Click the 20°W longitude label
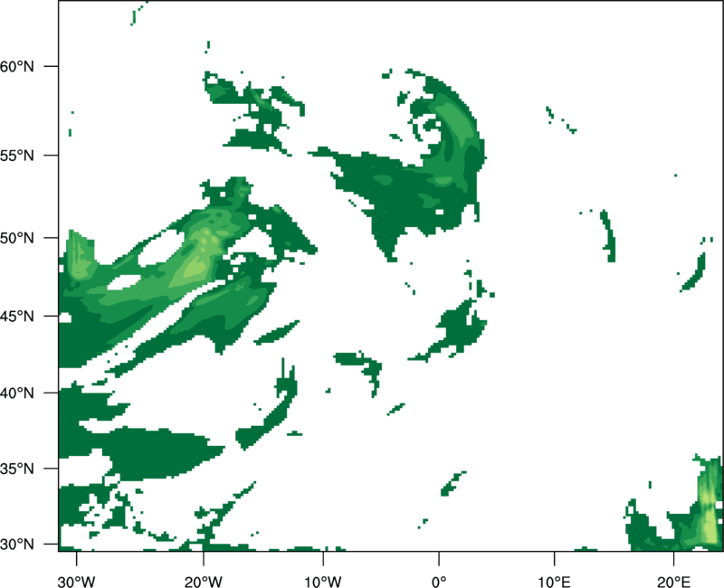The height and width of the screenshot is (588, 724). point(203,582)
